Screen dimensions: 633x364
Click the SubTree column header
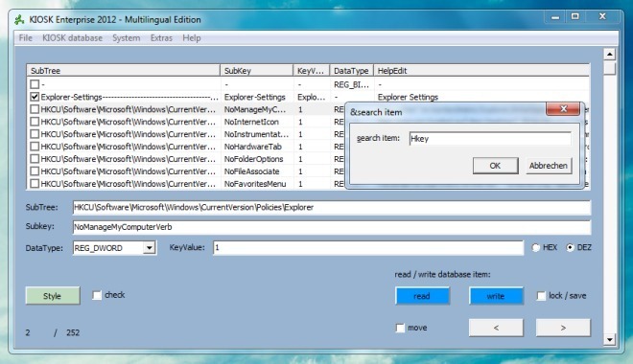[123, 71]
